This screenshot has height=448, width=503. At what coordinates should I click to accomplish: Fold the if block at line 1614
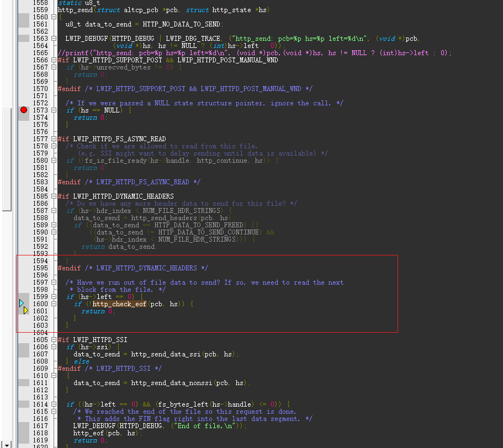click(x=54, y=404)
